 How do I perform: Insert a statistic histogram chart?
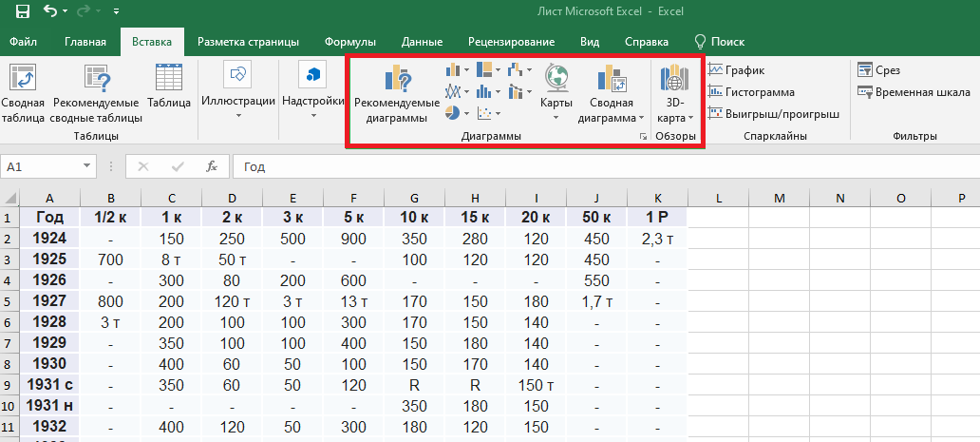[488, 92]
